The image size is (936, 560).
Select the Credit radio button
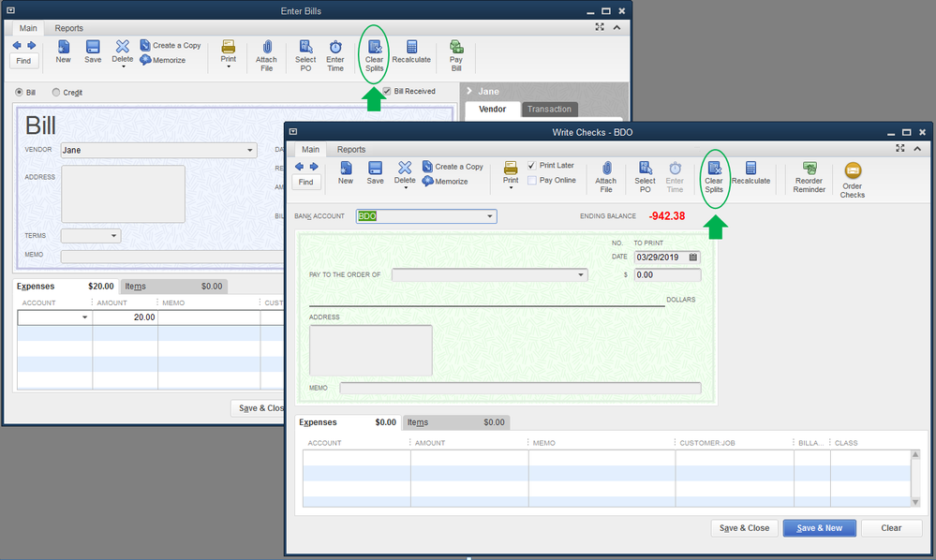click(x=56, y=92)
